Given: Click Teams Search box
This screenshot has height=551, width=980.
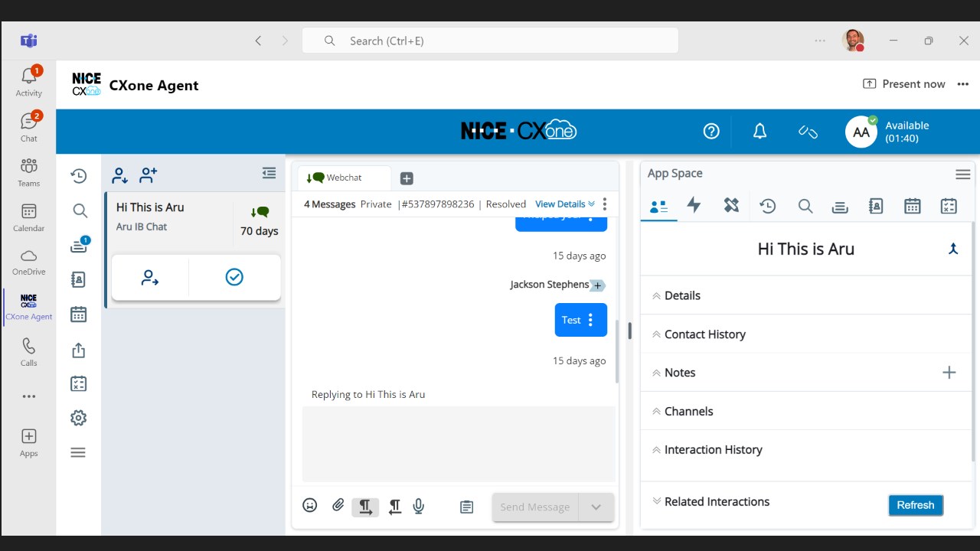Looking at the screenshot, I should (x=490, y=41).
